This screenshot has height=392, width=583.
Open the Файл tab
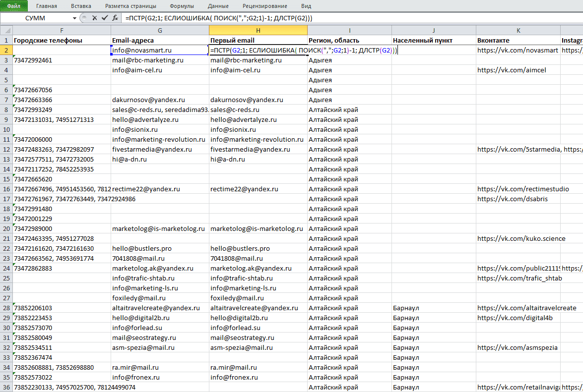[14, 6]
